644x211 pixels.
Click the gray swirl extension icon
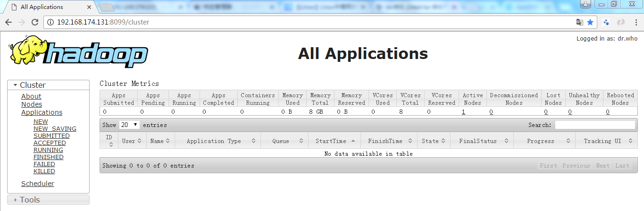coord(621,22)
